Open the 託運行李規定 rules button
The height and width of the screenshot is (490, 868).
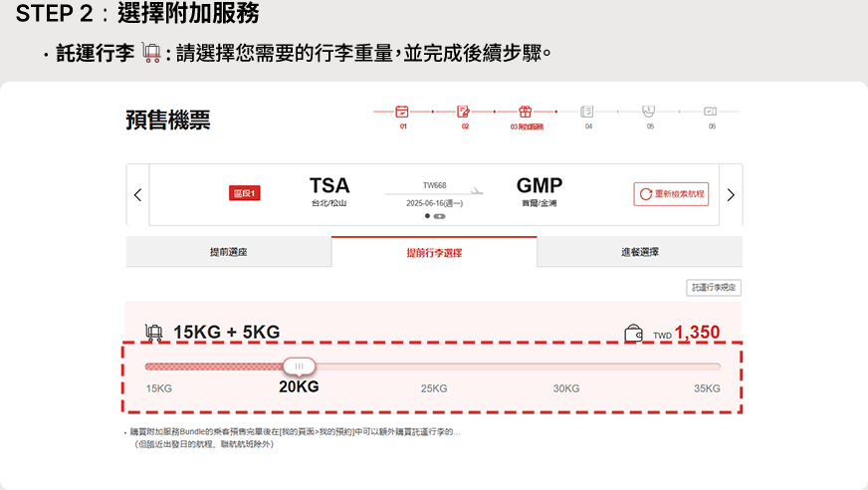pos(715,288)
